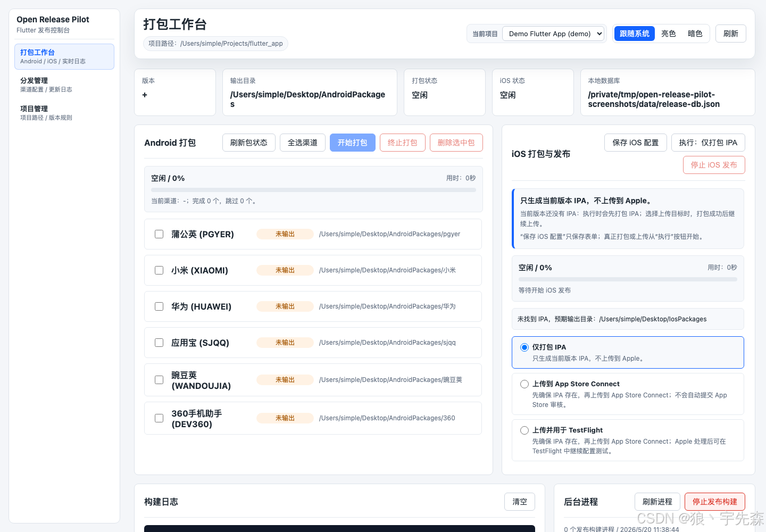The width and height of the screenshot is (766, 532).
Task: Click the /Users/simple/Desktop/AndroidPackages/pgyer path
Action: [389, 234]
